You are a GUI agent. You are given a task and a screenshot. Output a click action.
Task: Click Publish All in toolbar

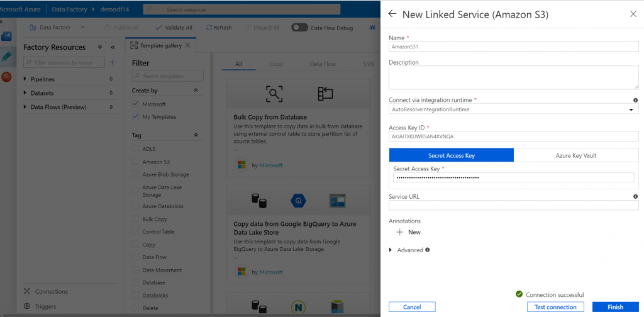[x=121, y=28]
